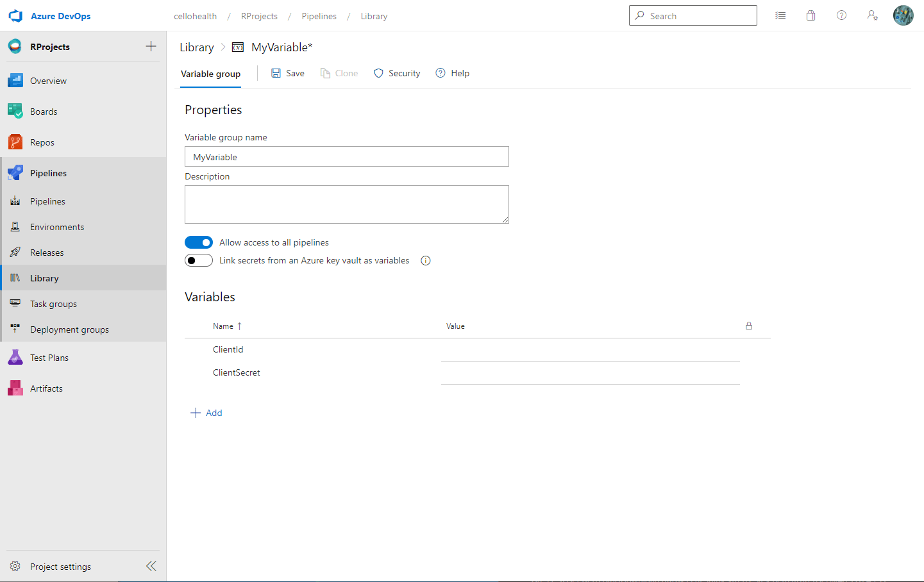Open Boards from the sidebar
Viewport: 924px width, 582px height.
(44, 111)
